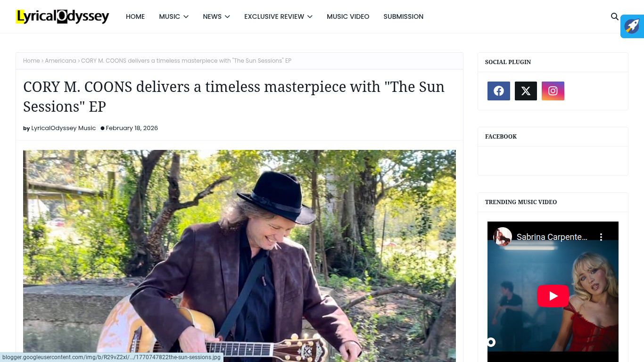Open the Instagram social icon
Screen dimensions: 644x362
point(553,91)
